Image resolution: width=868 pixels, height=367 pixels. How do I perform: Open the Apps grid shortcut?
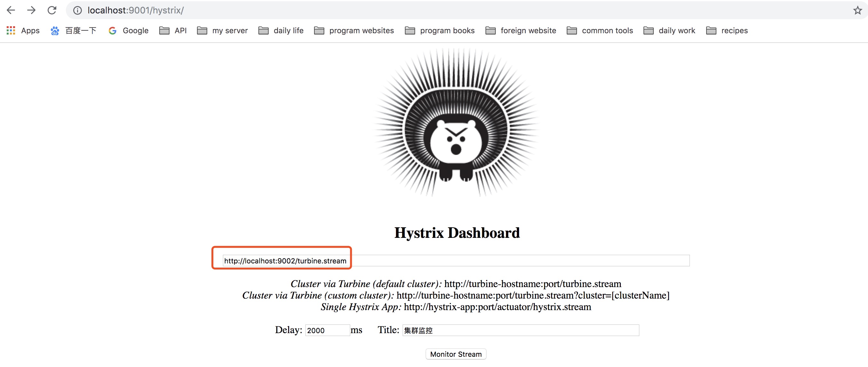tap(23, 31)
